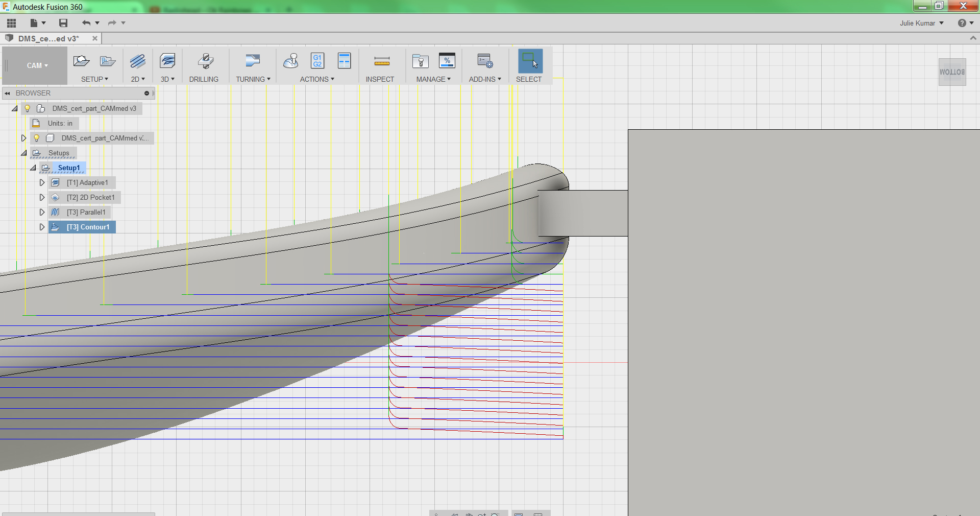
Task: Create a New Setup from toolbar
Action: 81,61
